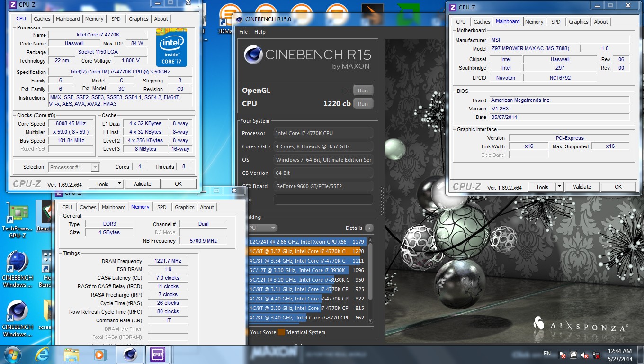Select the i7-3770 662 score ranking row

point(306,318)
